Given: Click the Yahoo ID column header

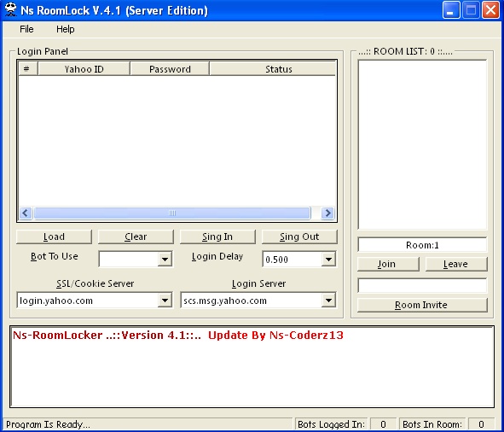Looking at the screenshot, I should point(84,69).
